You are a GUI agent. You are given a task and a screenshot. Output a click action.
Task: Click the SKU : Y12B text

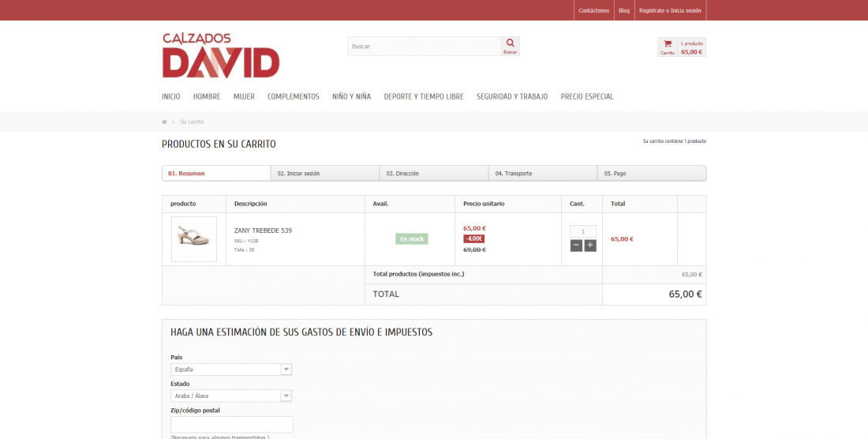(x=246, y=241)
